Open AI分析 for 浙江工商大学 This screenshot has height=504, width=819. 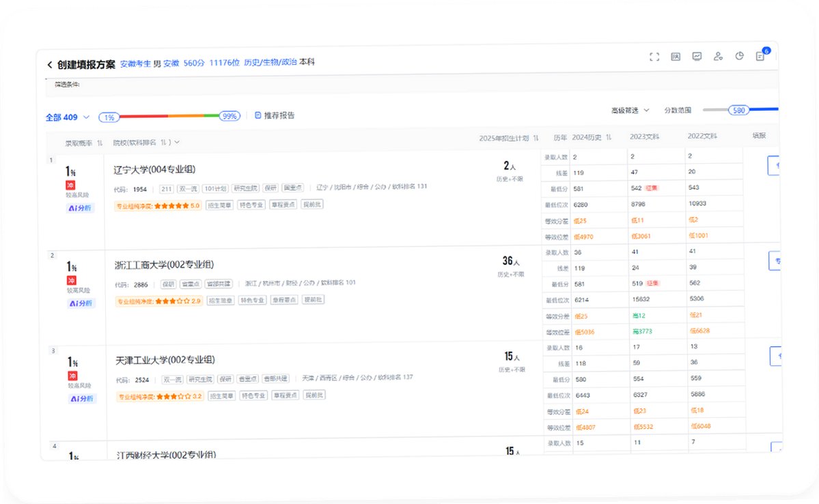click(x=81, y=303)
